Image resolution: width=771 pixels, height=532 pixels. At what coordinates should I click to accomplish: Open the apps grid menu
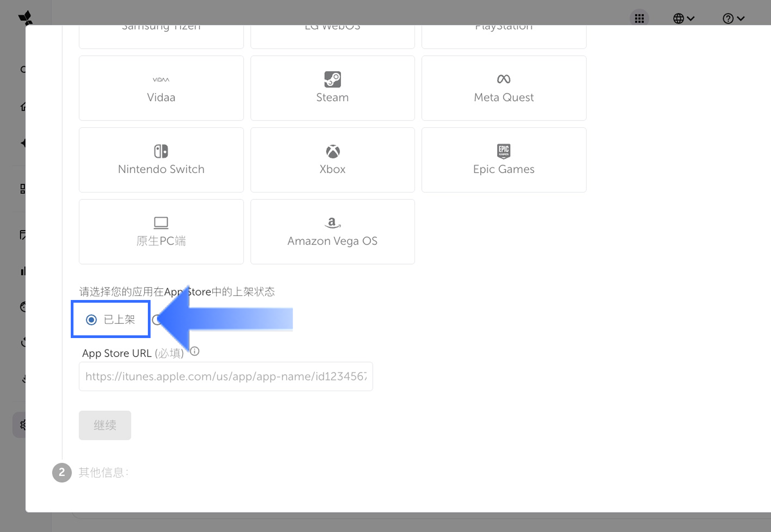[x=639, y=19]
